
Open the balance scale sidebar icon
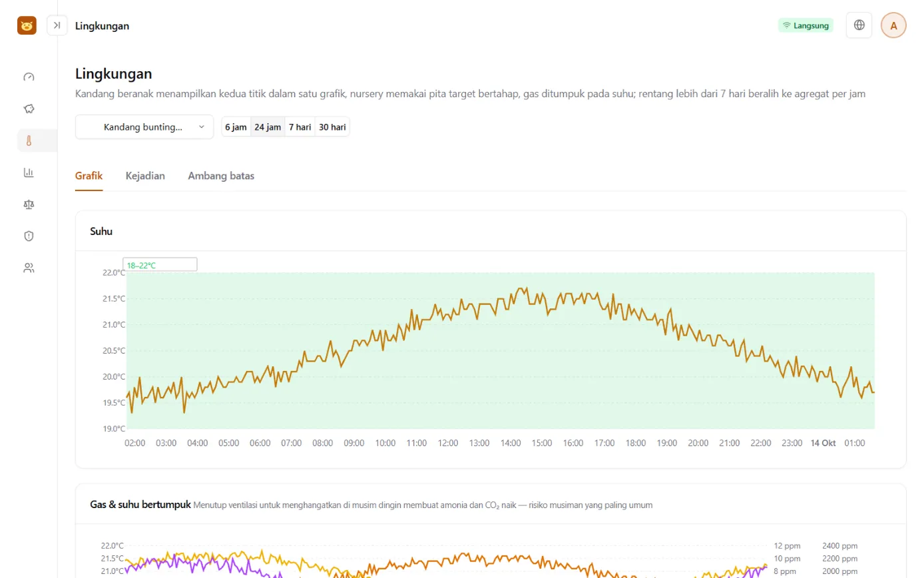pos(29,204)
